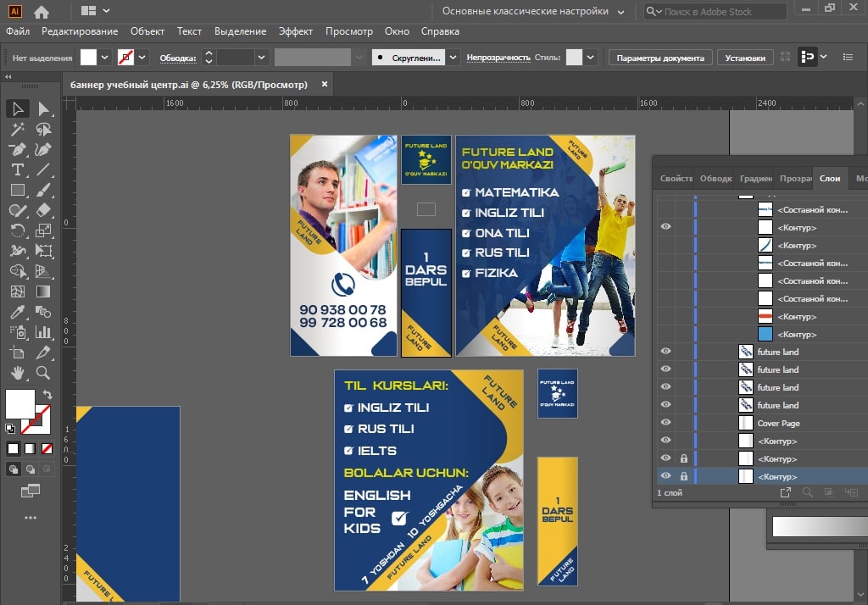Open the fill color dropdown arrow

(x=104, y=57)
